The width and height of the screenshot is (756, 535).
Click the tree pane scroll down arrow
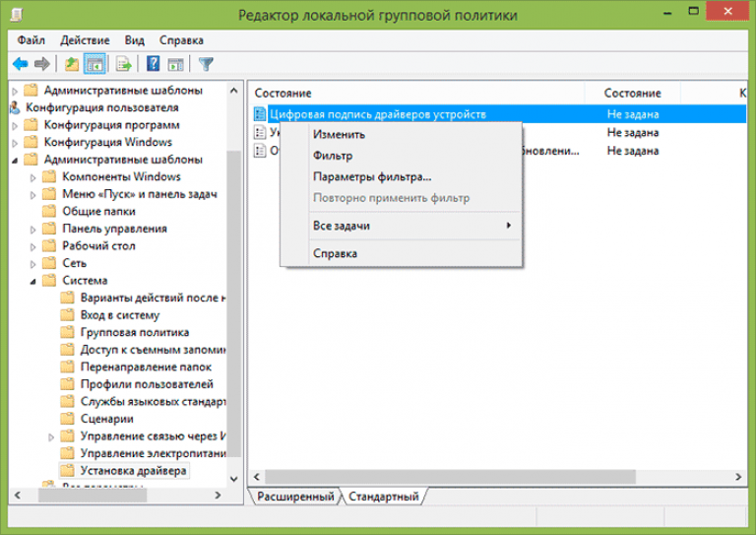(233, 480)
